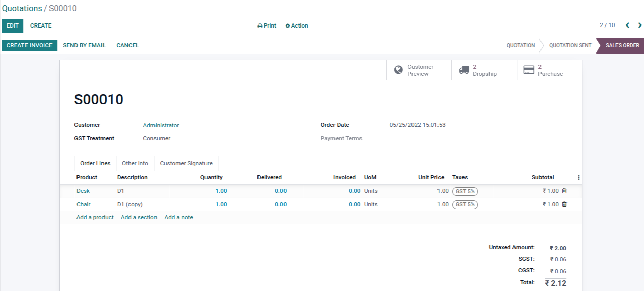This screenshot has height=291, width=644.
Task: Open the Purchase credit card icon
Action: 529,70
